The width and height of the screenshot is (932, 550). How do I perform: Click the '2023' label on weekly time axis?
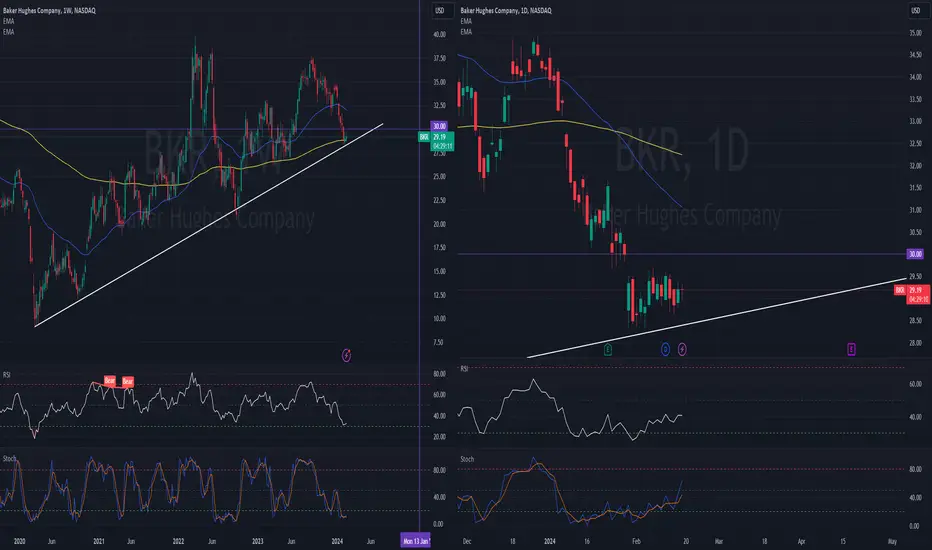click(257, 542)
